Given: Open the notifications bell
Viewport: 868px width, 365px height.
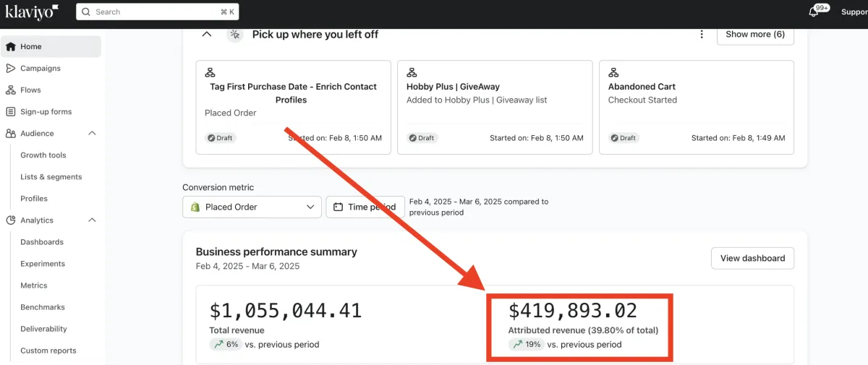Looking at the screenshot, I should pos(814,12).
